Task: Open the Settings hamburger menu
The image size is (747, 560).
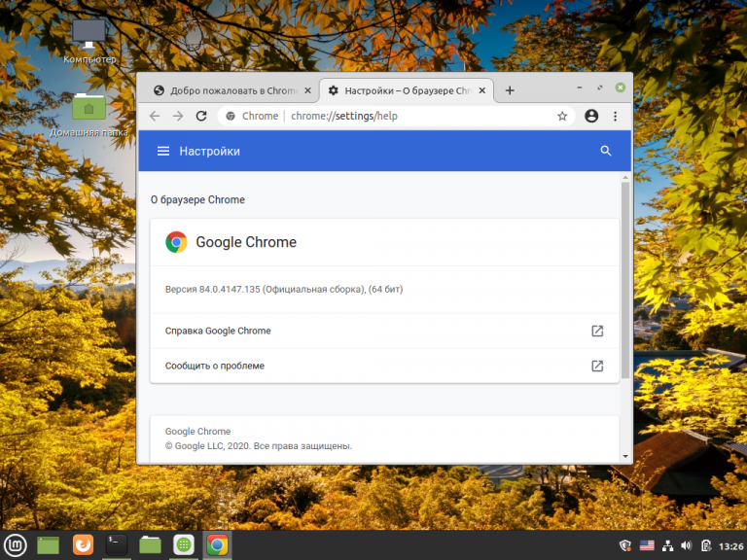Action: (163, 151)
